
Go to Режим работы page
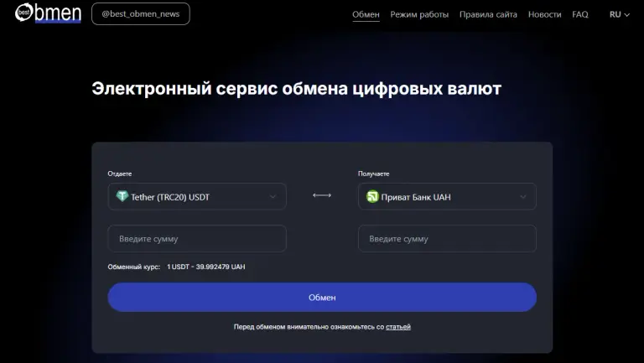pos(419,14)
